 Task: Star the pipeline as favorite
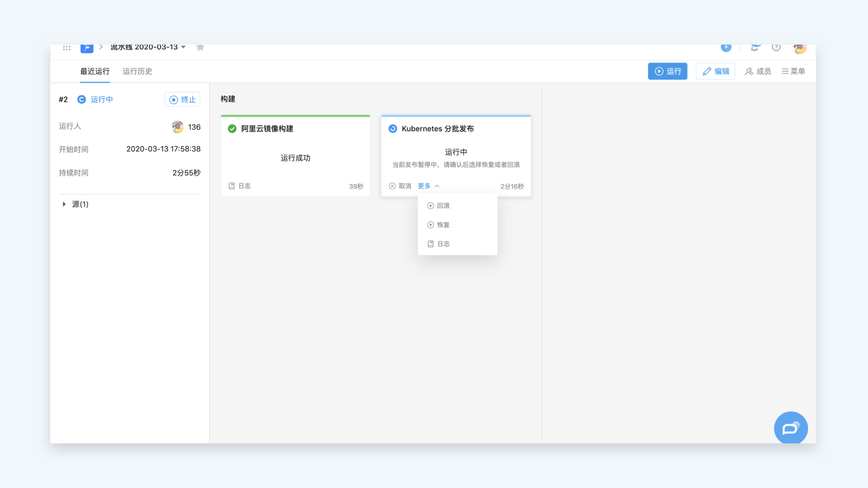click(x=200, y=47)
